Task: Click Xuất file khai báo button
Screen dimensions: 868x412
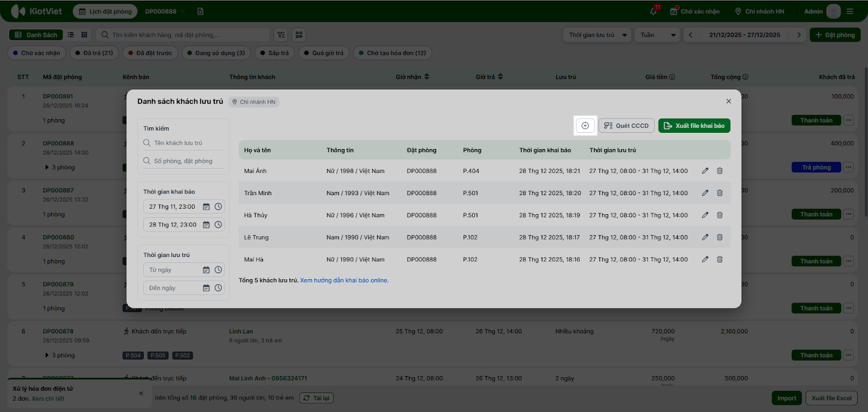Action: pyautogui.click(x=694, y=126)
